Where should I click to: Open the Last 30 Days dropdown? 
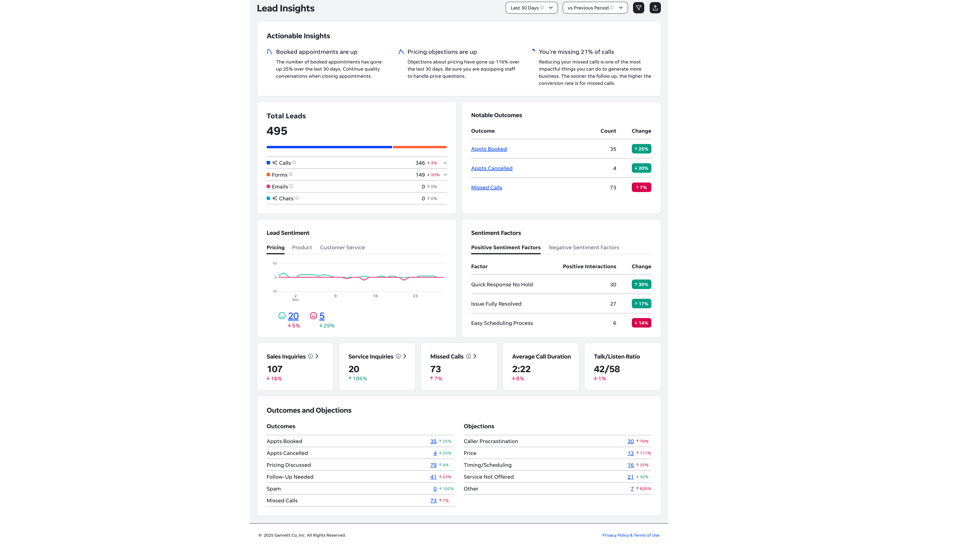pos(532,8)
